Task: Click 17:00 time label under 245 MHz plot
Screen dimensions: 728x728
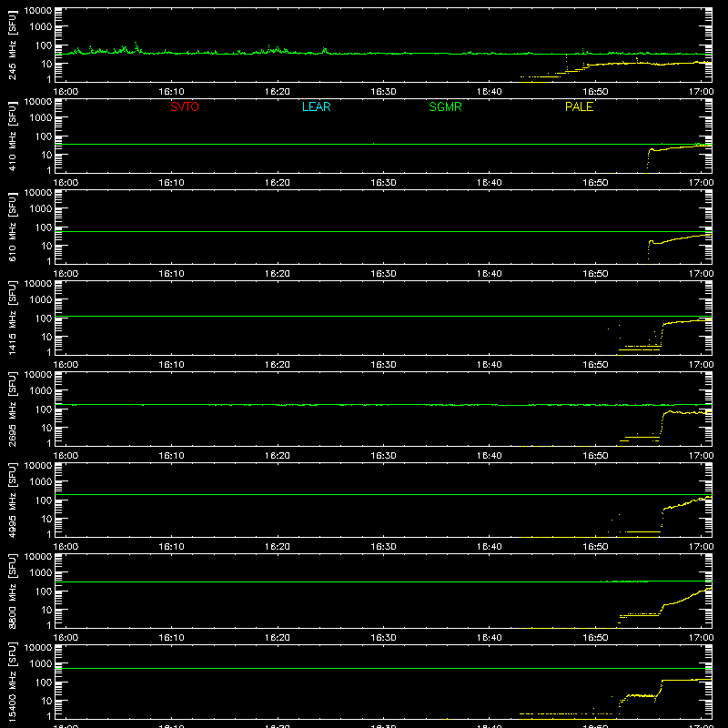Action: coord(701,92)
